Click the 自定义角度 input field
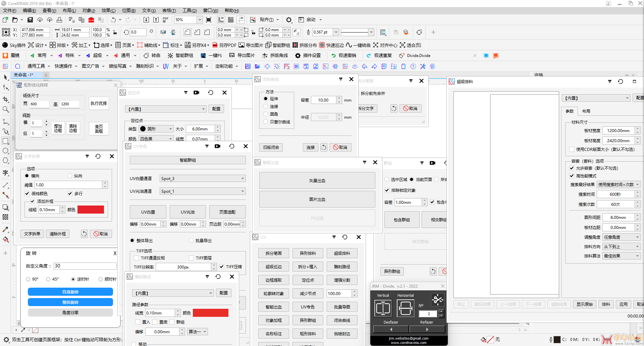The height and width of the screenshot is (346, 644). click(x=85, y=266)
